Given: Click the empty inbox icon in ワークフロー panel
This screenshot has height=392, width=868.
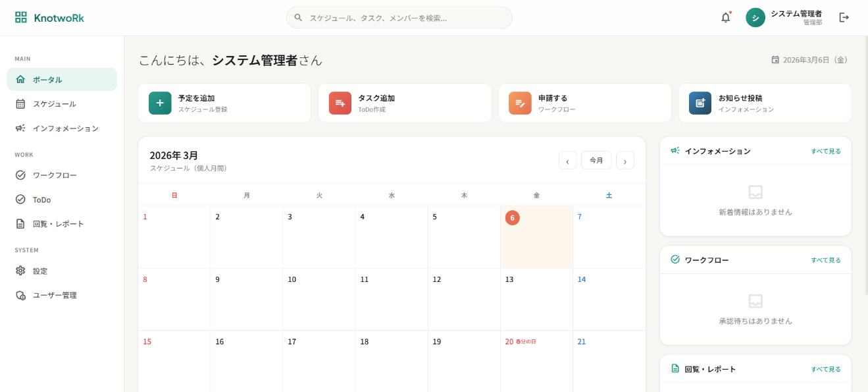Looking at the screenshot, I should tap(755, 301).
